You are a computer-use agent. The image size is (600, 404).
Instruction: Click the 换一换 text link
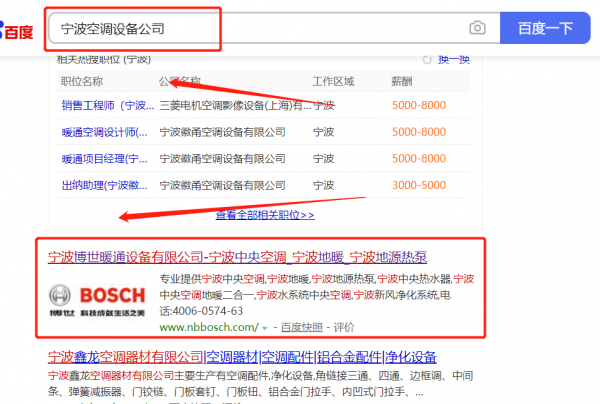pyautogui.click(x=454, y=60)
